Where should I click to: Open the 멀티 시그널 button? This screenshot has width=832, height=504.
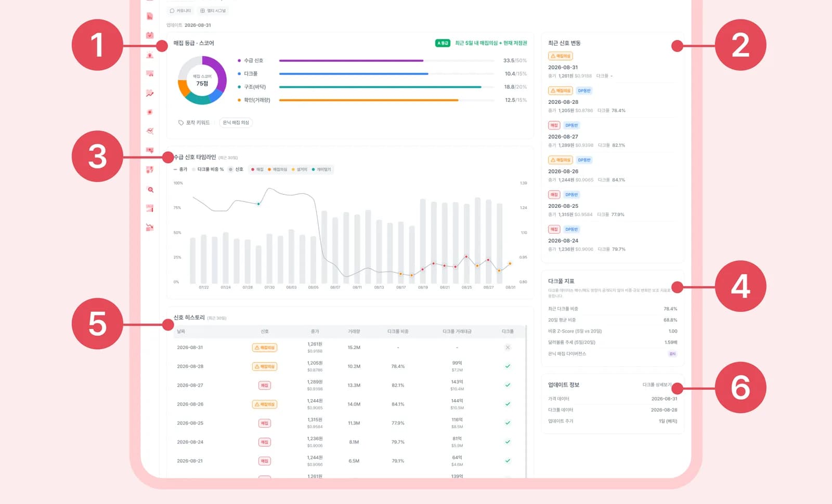tap(213, 11)
